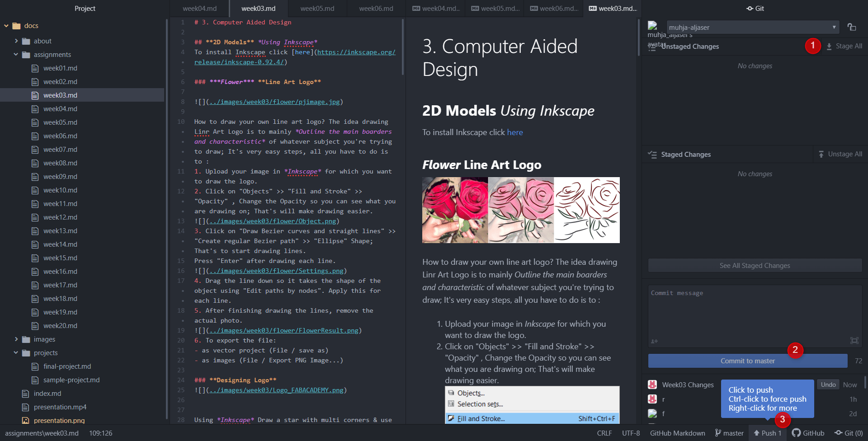The image size is (868, 441).
Task: Click the assignments\week03.md path in status bar
Action: (42, 433)
